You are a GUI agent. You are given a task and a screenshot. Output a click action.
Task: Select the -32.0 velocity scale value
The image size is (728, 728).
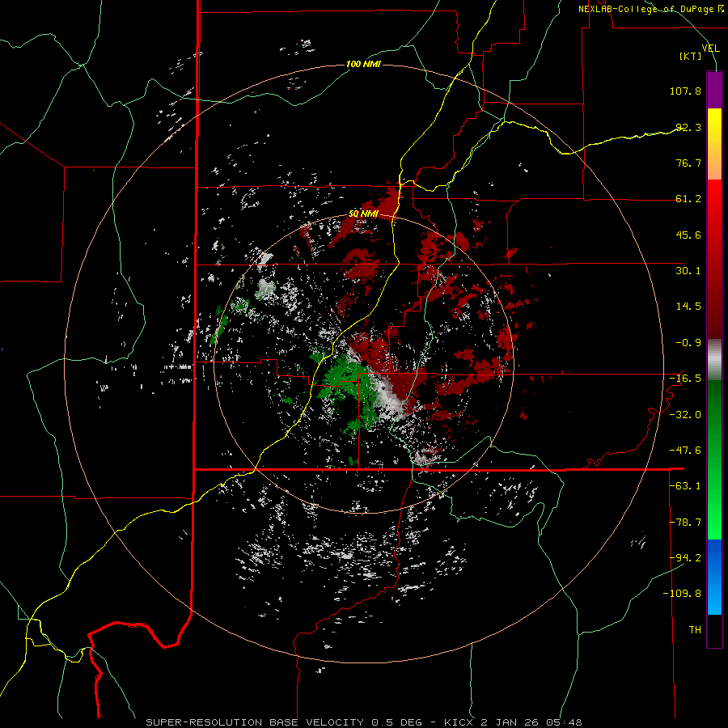(685, 415)
